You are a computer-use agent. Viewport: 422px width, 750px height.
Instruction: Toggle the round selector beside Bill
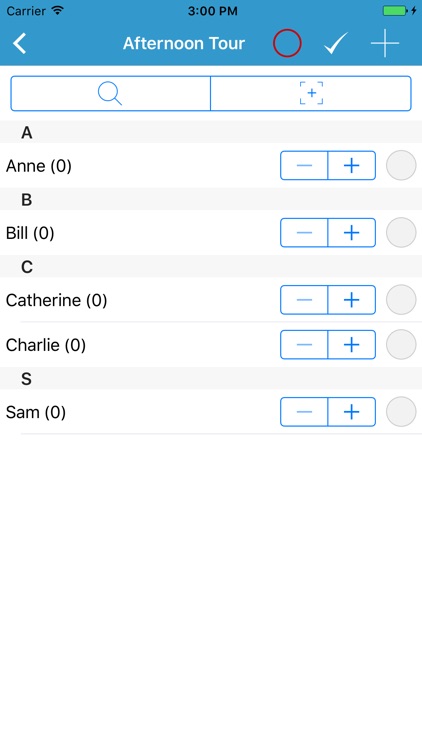(401, 232)
